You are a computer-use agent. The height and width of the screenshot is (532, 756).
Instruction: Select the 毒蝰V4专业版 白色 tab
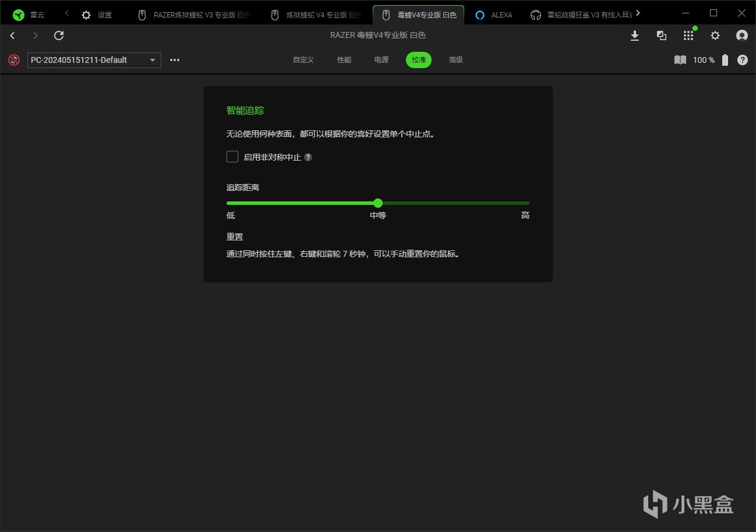418,15
